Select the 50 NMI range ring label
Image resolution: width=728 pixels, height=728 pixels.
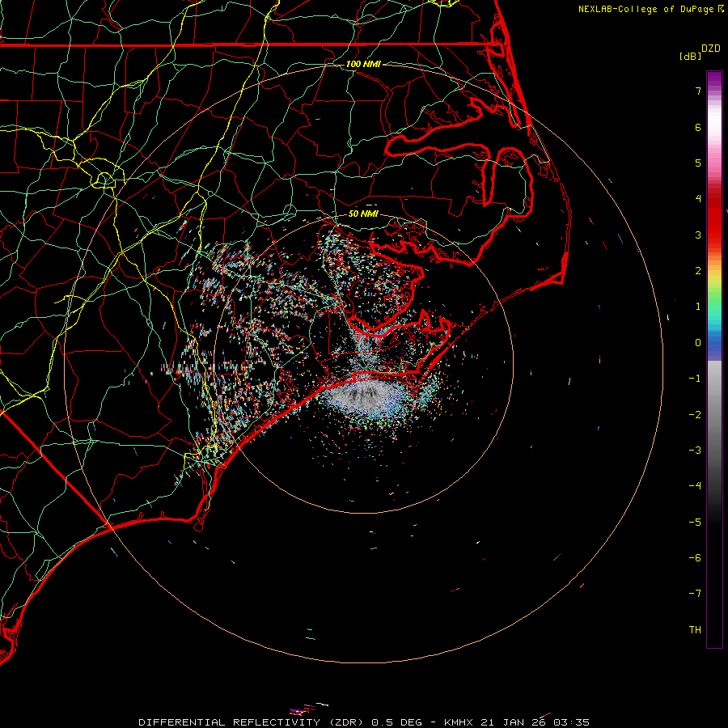363,214
